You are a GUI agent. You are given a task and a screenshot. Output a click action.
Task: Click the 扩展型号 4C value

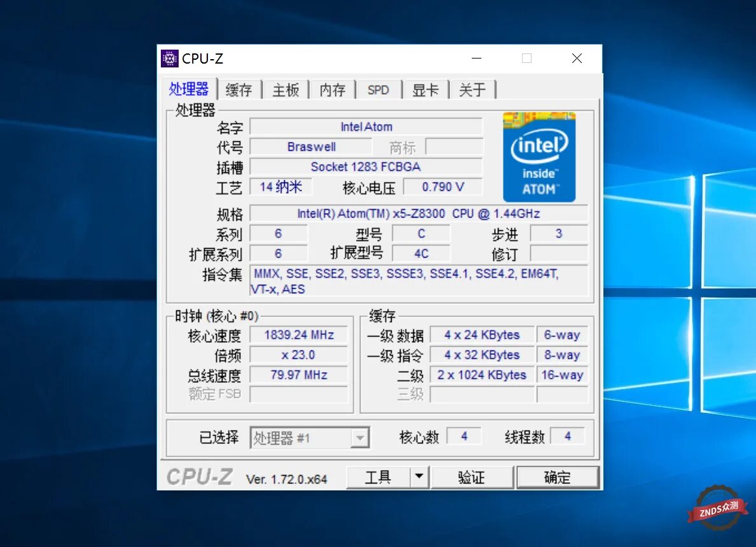point(422,254)
